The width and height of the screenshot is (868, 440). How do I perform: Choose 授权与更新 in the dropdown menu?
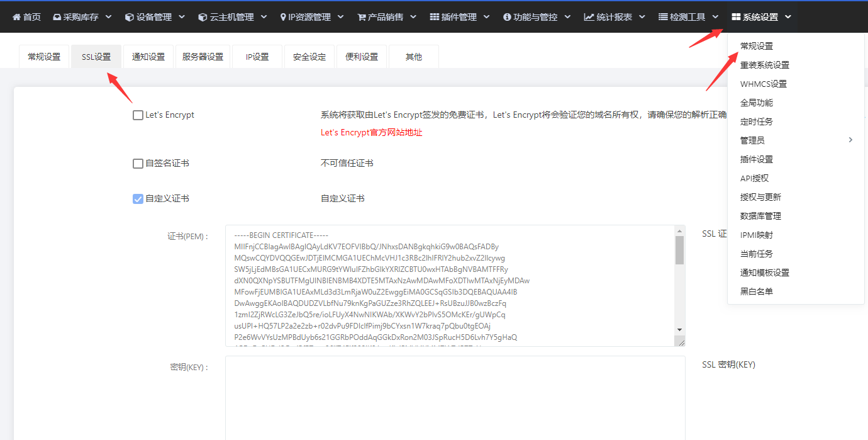(760, 197)
